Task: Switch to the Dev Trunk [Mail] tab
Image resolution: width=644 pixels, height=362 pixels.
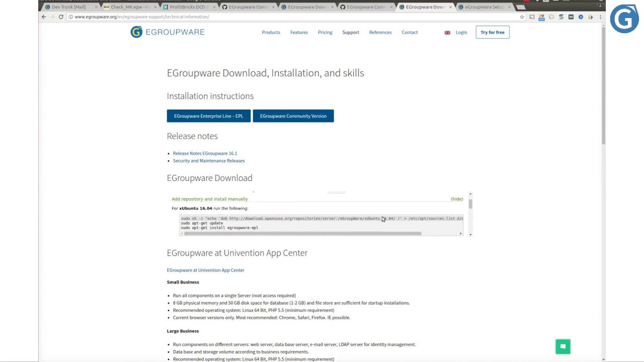Action: [x=69, y=7]
